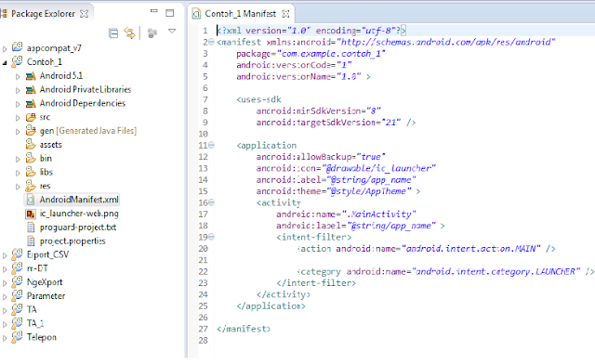
Task: Open proguard-project.txt in the tree
Action: coord(78,227)
